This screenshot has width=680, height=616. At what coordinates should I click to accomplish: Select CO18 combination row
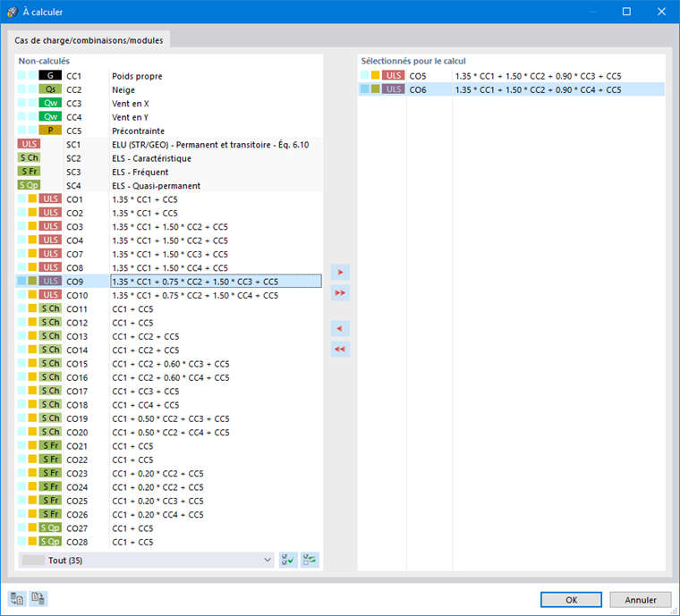coord(169,405)
